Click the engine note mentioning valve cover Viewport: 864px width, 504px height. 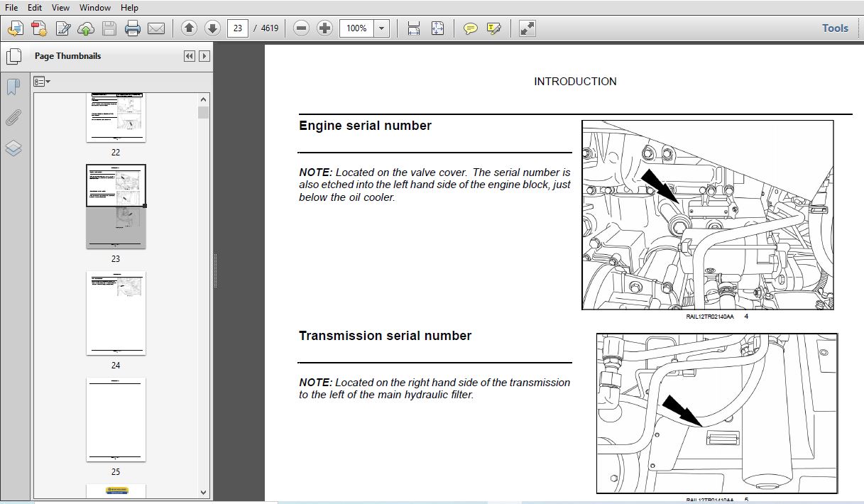pyautogui.click(x=434, y=185)
